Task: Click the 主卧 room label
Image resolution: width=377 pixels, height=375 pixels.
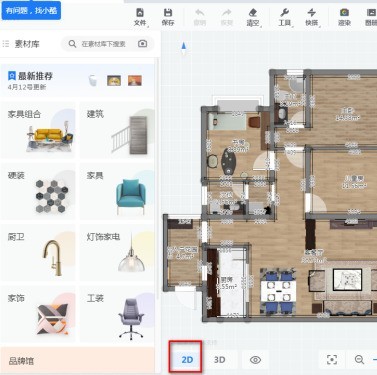Action: pyautogui.click(x=347, y=110)
